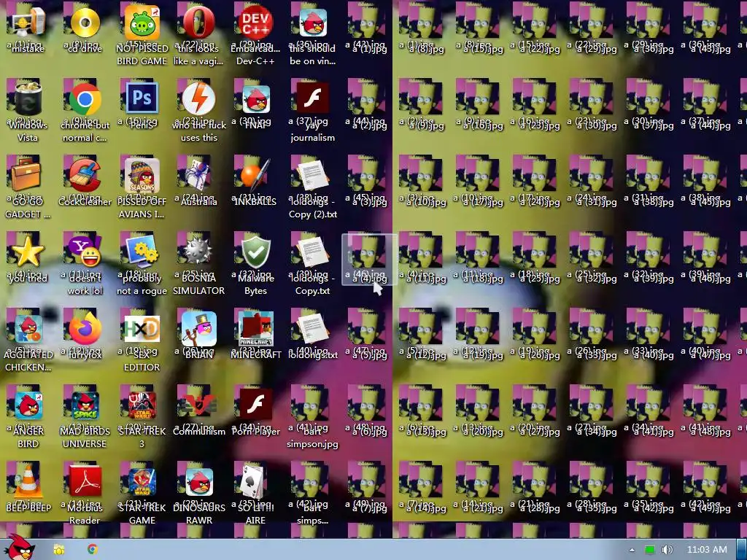Open the red Opera browser icon
747x560 pixels.
[x=198, y=23]
